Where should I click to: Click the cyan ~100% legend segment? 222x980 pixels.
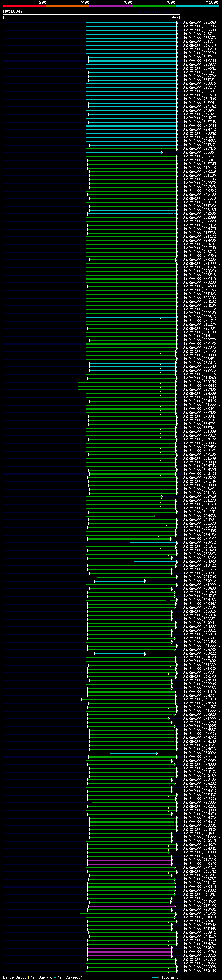coord(197,6)
